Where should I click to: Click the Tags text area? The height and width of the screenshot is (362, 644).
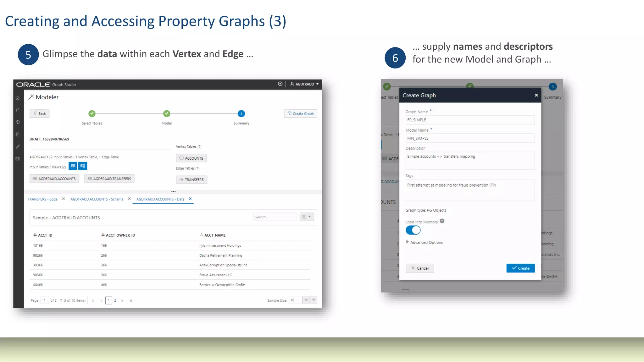click(470, 190)
